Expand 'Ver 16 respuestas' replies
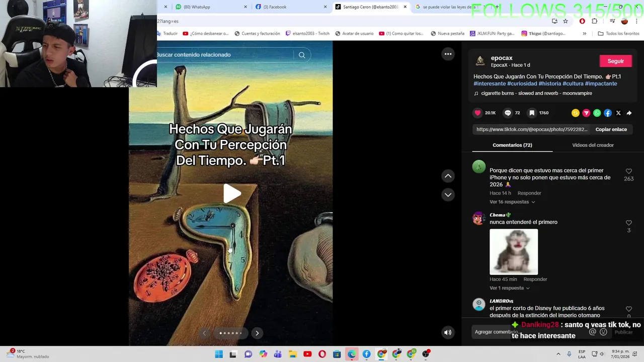 512,202
